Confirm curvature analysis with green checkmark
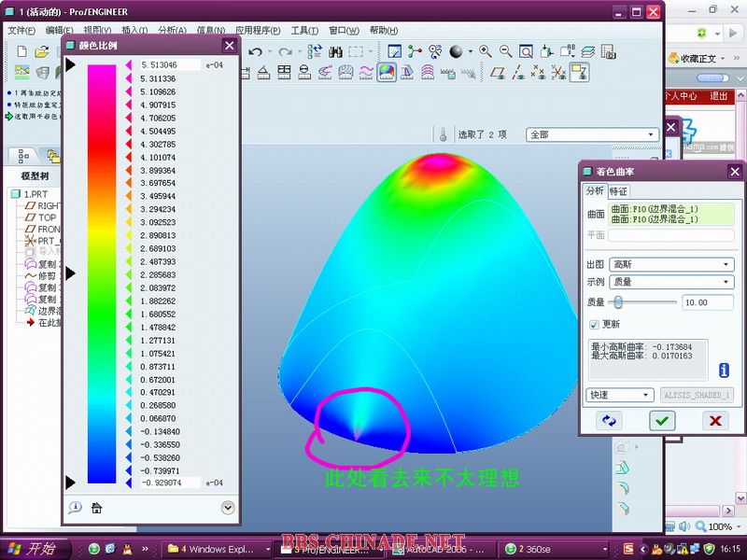 (x=662, y=421)
